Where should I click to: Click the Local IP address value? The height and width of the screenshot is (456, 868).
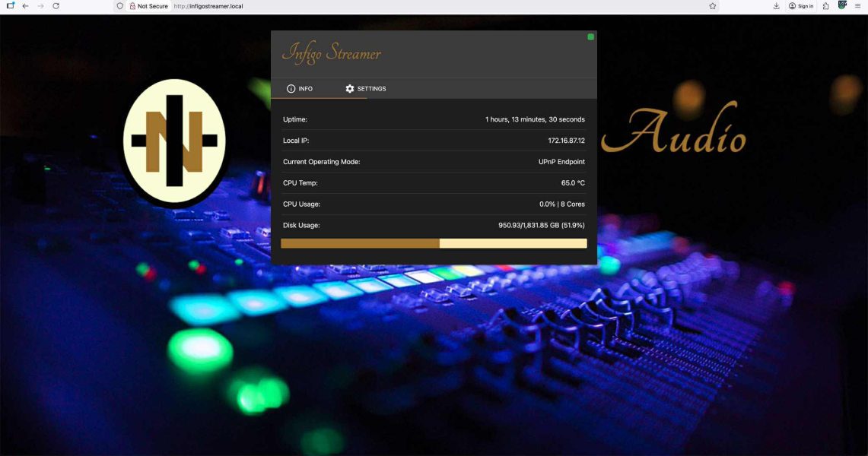pyautogui.click(x=566, y=141)
